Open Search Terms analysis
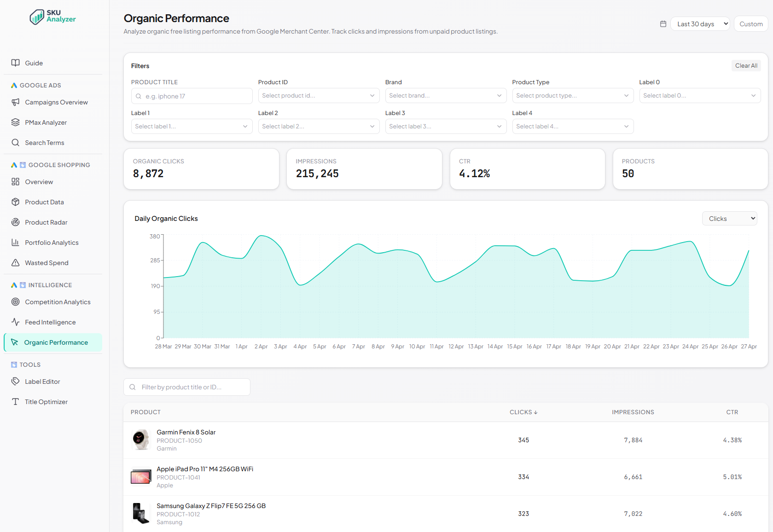 pos(45,142)
